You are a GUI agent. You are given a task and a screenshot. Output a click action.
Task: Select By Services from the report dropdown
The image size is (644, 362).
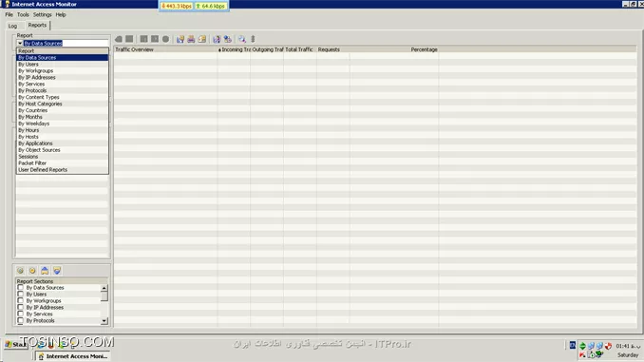[63, 84]
